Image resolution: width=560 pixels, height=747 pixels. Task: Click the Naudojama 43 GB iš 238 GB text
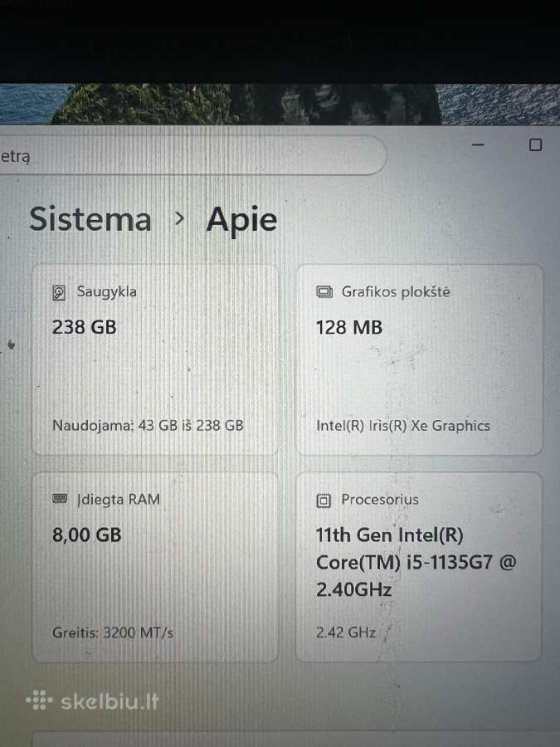click(x=148, y=426)
